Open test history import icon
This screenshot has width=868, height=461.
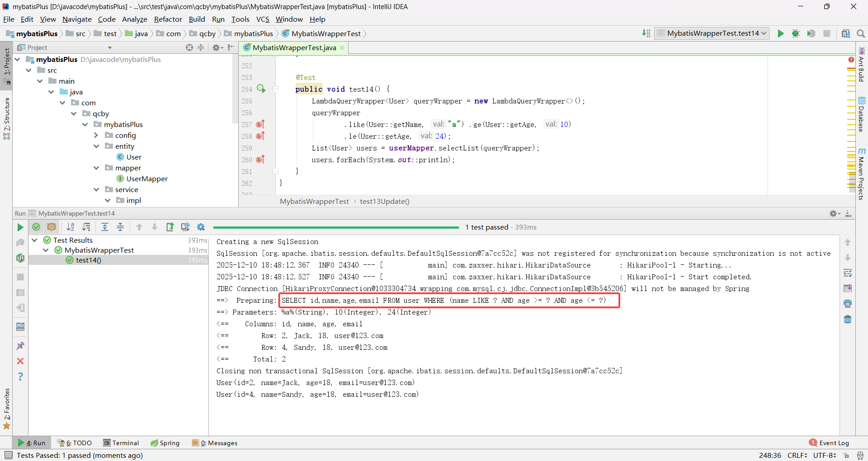click(185, 227)
